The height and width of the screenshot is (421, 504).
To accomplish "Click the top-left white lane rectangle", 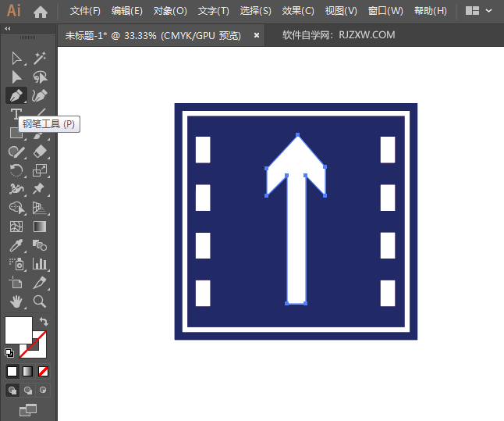I will [x=203, y=150].
